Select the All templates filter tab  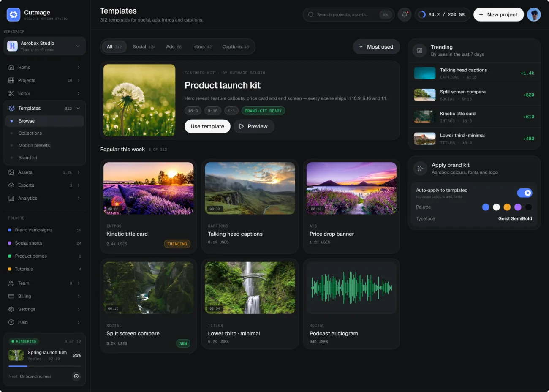(x=114, y=47)
